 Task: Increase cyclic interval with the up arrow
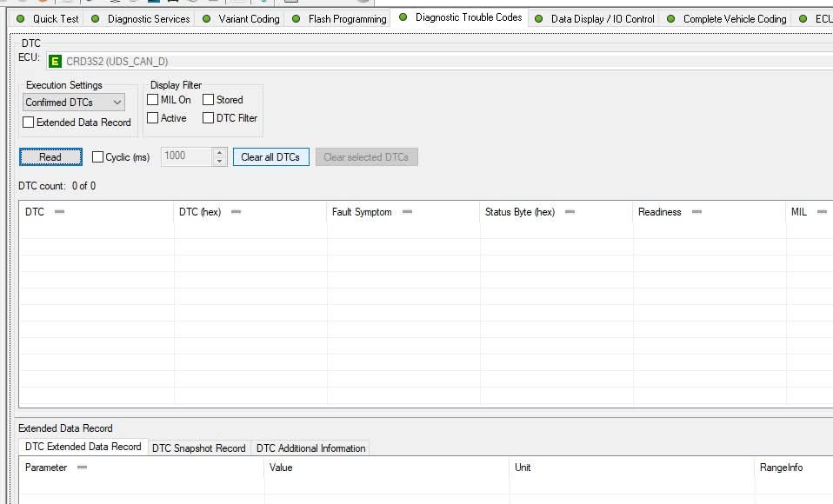click(219, 152)
